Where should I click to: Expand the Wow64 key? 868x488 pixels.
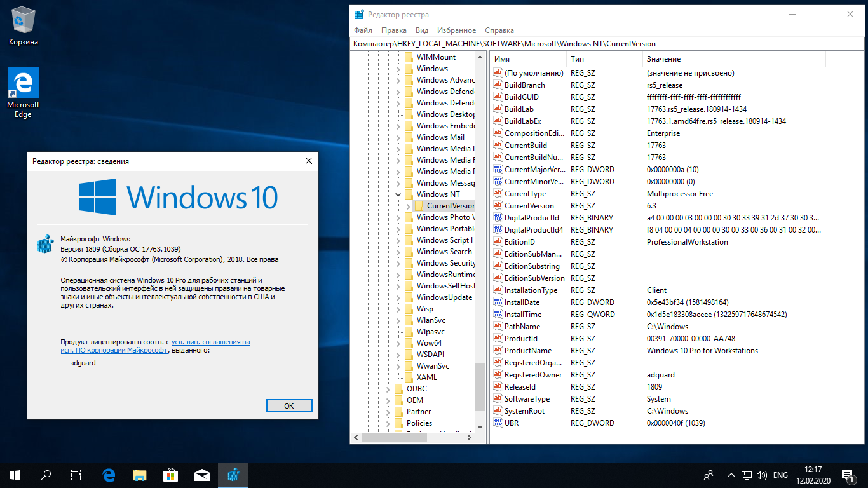coord(398,343)
